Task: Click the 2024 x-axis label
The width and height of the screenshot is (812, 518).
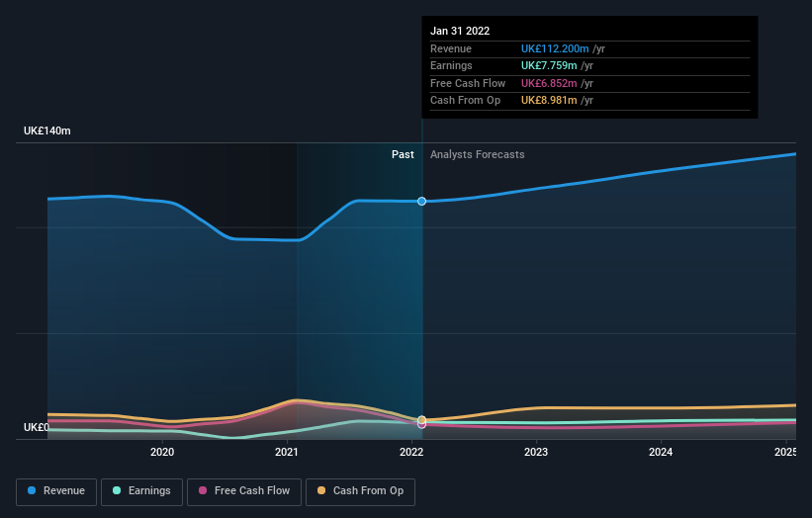Action: (661, 453)
